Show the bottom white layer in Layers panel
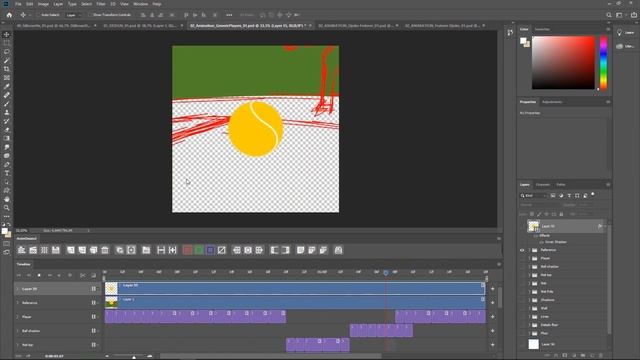Image resolution: width=640 pixels, height=360 pixels. coord(522,344)
